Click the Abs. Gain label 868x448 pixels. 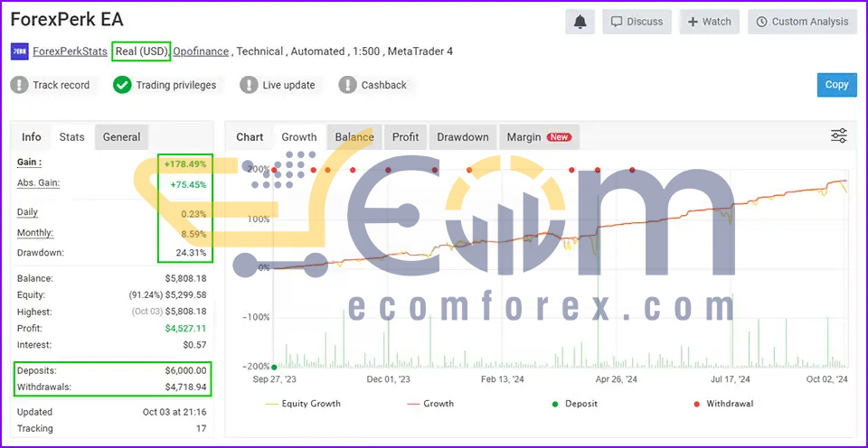click(x=38, y=183)
